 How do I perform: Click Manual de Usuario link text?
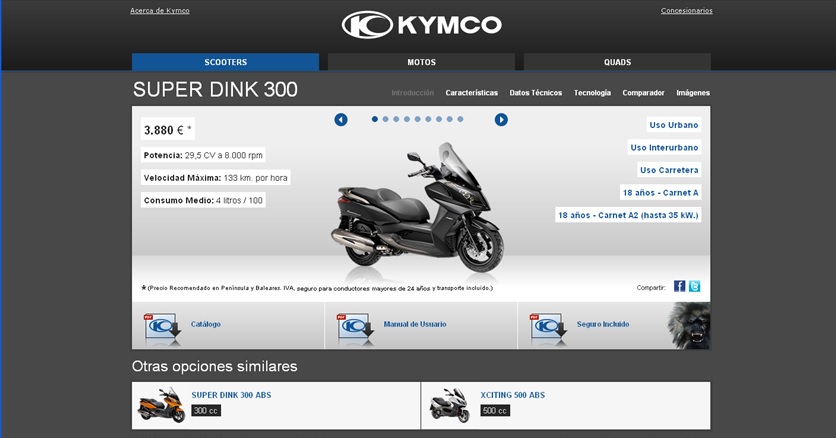pos(415,324)
